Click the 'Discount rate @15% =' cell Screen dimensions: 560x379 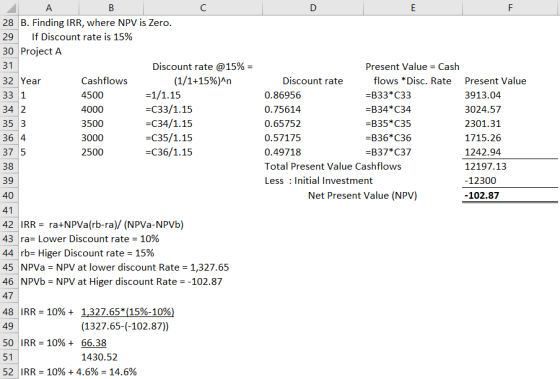(x=202, y=66)
